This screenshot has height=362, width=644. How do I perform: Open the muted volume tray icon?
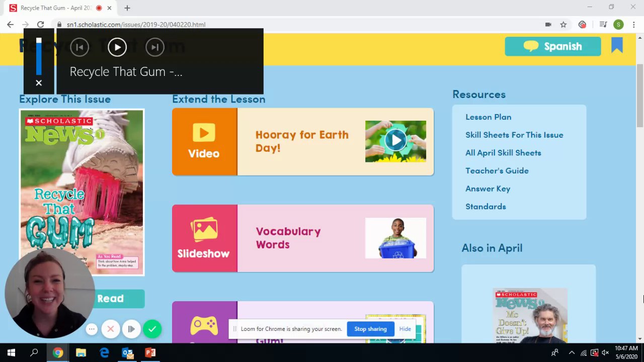[605, 353]
